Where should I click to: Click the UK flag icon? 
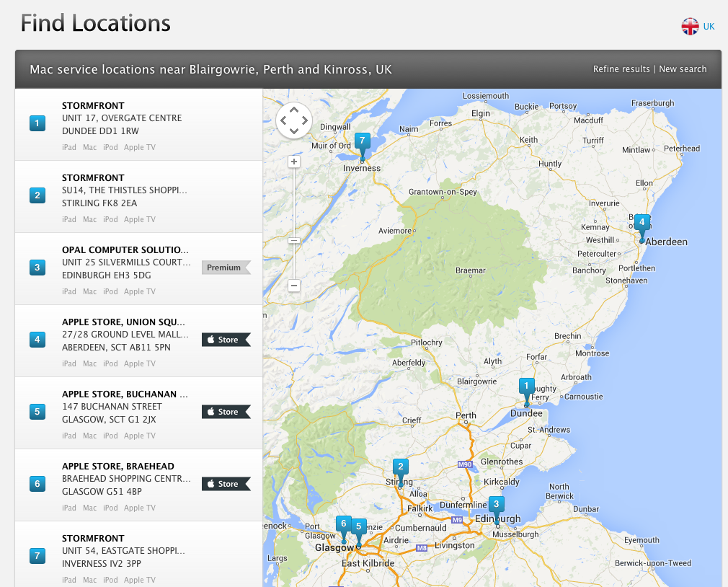point(690,27)
